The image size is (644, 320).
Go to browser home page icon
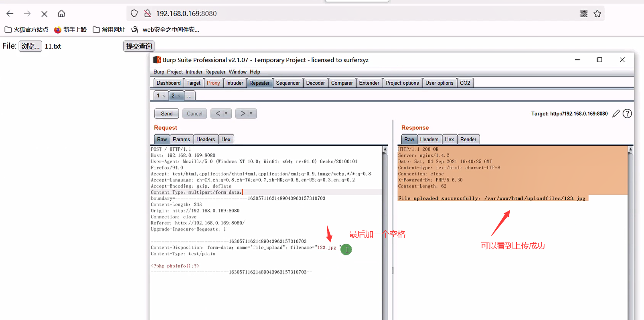coord(61,14)
